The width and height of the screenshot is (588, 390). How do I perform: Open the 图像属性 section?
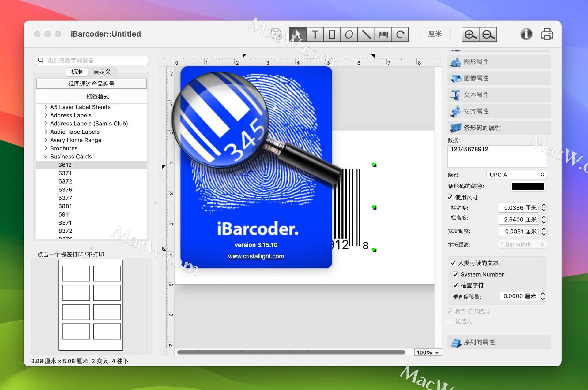tap(499, 78)
